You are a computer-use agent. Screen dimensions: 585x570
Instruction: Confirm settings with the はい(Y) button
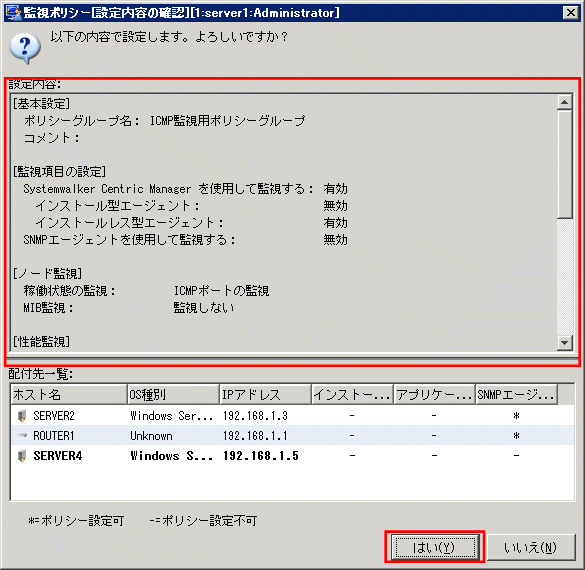434,547
